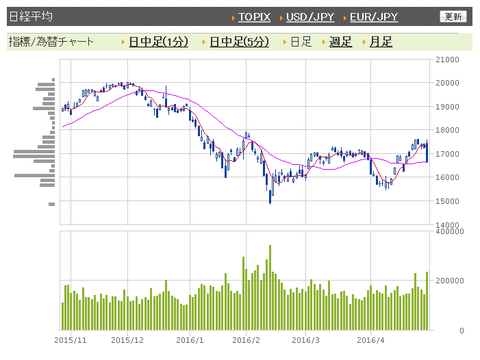The height and width of the screenshot is (360, 480).
Task: Click the orange arrow before 日中足(1分)
Action: point(123,42)
